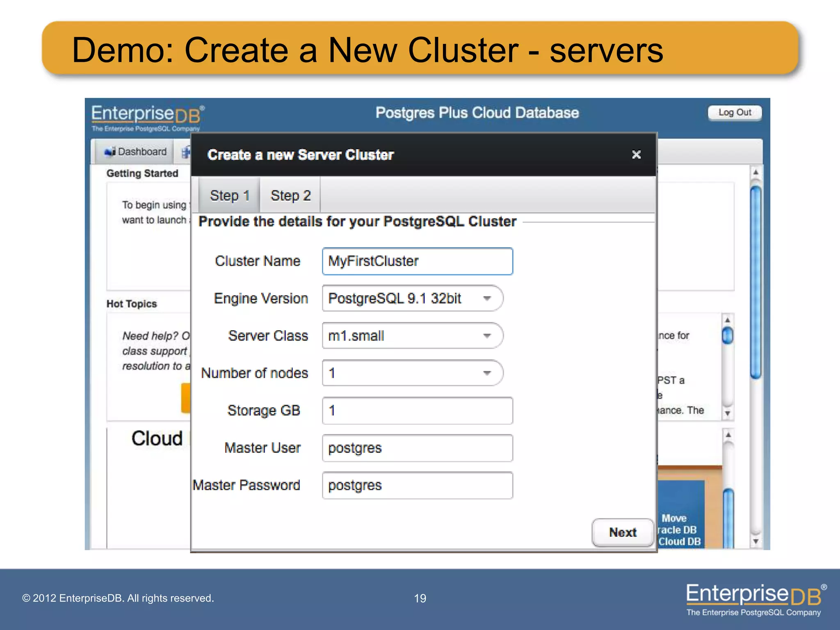
Task: Switch to the Step 1 tab
Action: 230,196
